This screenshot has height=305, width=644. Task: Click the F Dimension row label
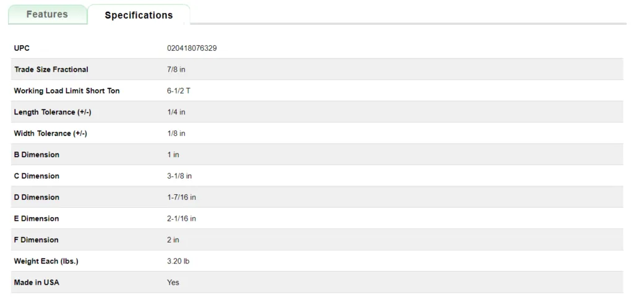(x=36, y=240)
